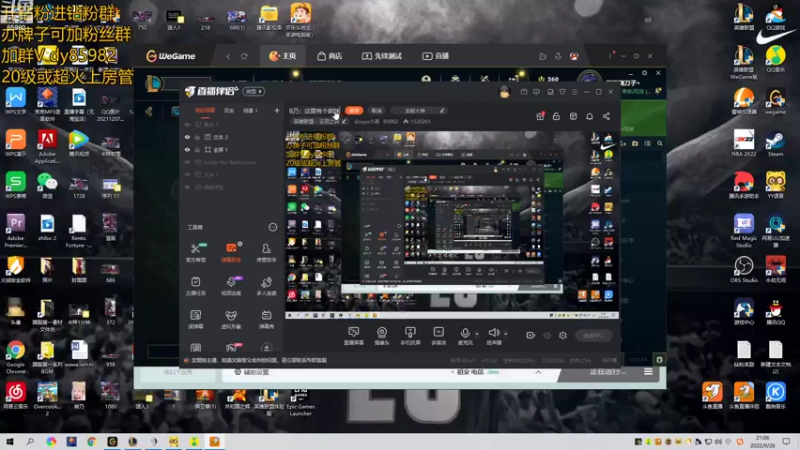
Task: Hide the 全屏 1 layer
Action: click(187, 149)
